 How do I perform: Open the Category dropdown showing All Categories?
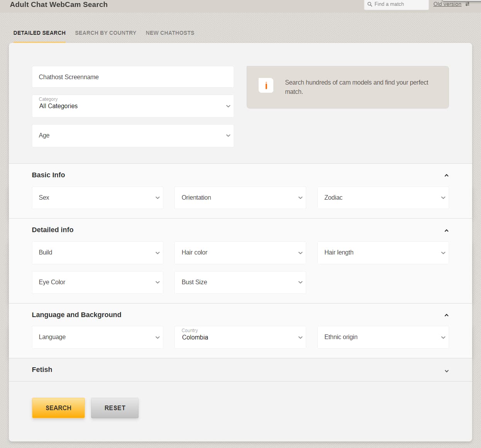(x=133, y=106)
